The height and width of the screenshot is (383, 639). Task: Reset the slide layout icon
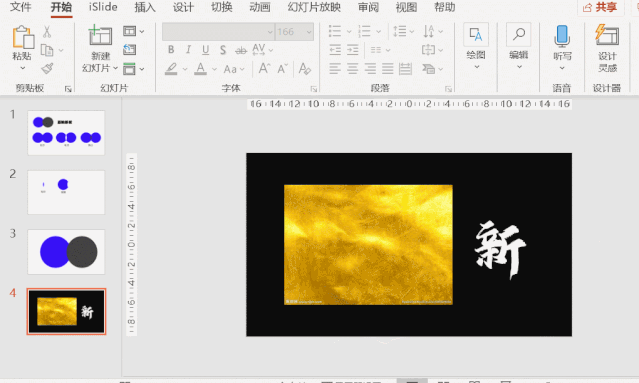coord(129,50)
